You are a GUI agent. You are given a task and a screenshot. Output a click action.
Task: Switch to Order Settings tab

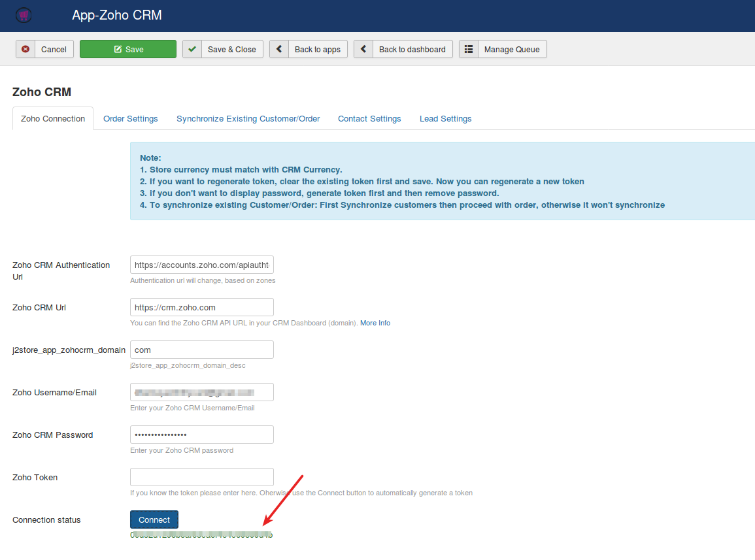(x=131, y=118)
